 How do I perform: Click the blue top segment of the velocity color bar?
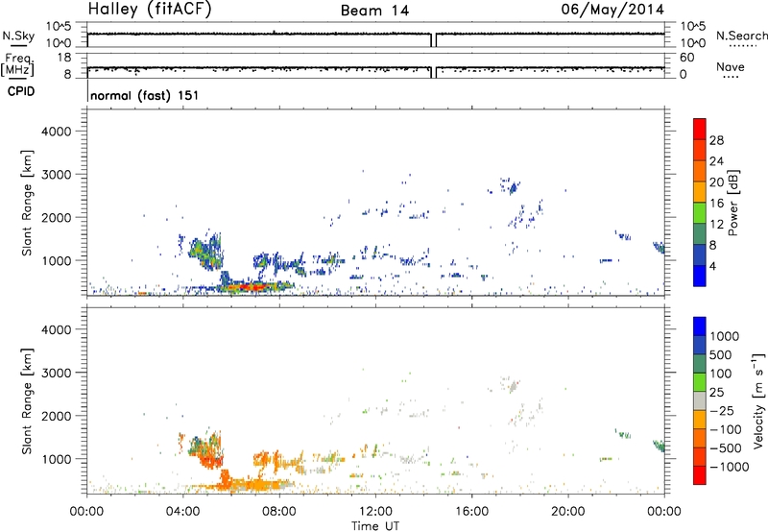pyautogui.click(x=700, y=326)
